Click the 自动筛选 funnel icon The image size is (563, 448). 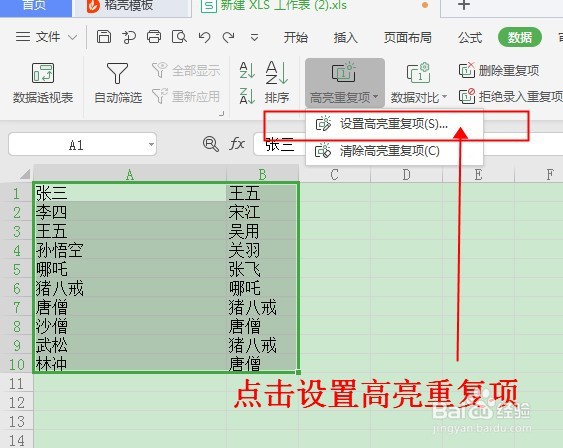point(117,73)
